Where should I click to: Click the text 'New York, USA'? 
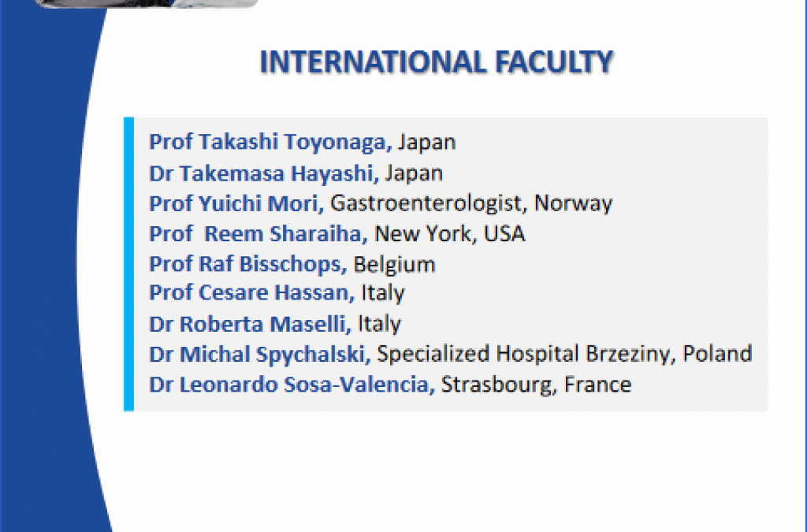[x=450, y=233]
